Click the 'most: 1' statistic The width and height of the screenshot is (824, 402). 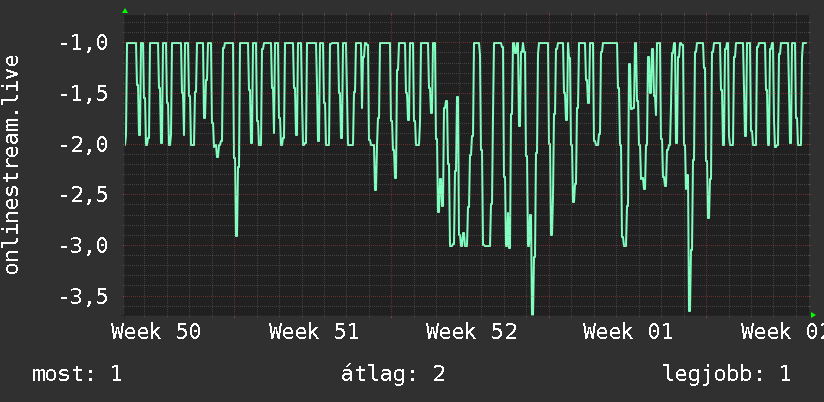click(x=77, y=374)
